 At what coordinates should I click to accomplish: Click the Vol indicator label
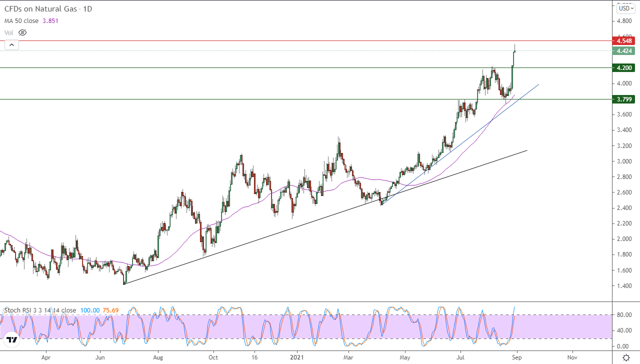coord(8,32)
